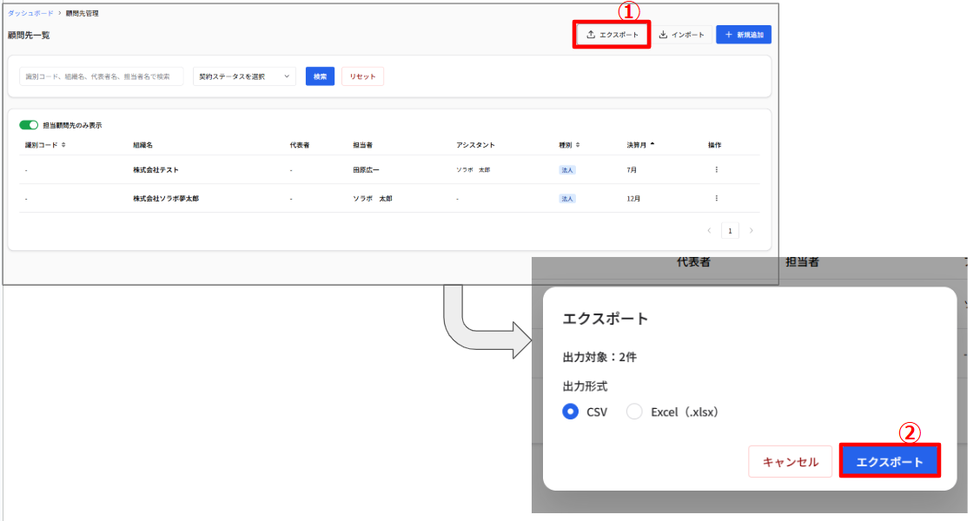Click the アシスタント column header
The width and height of the screenshot is (980, 521).
click(x=475, y=145)
